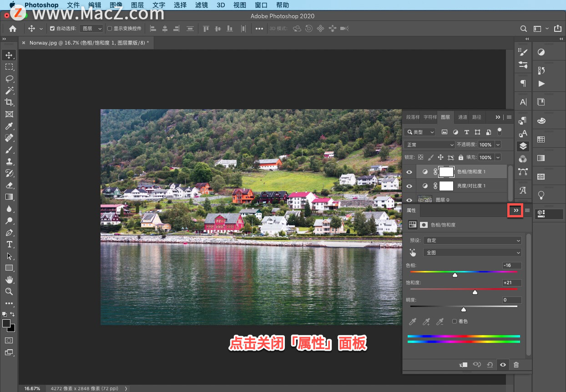Select the Spot Healing Brush tool
The width and height of the screenshot is (566, 392).
click(x=9, y=138)
